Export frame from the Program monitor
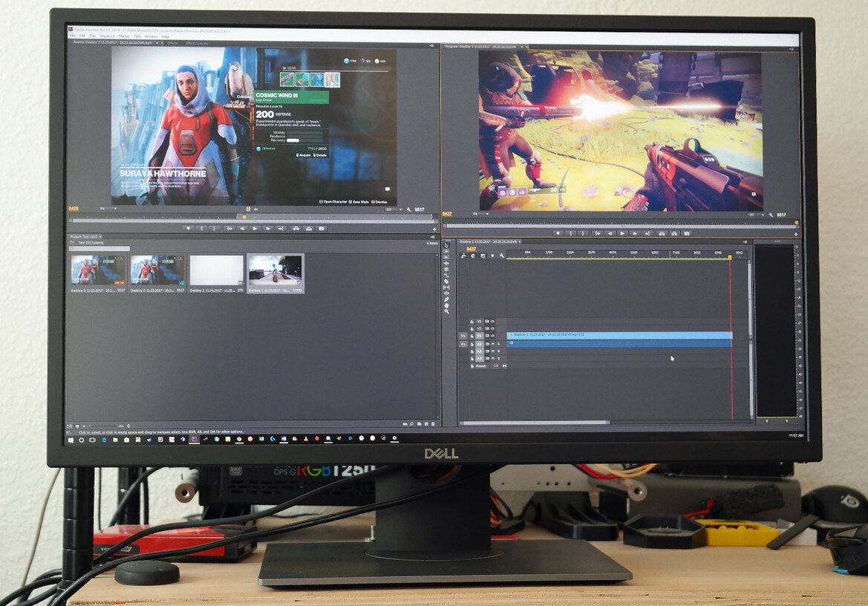 click(x=686, y=233)
